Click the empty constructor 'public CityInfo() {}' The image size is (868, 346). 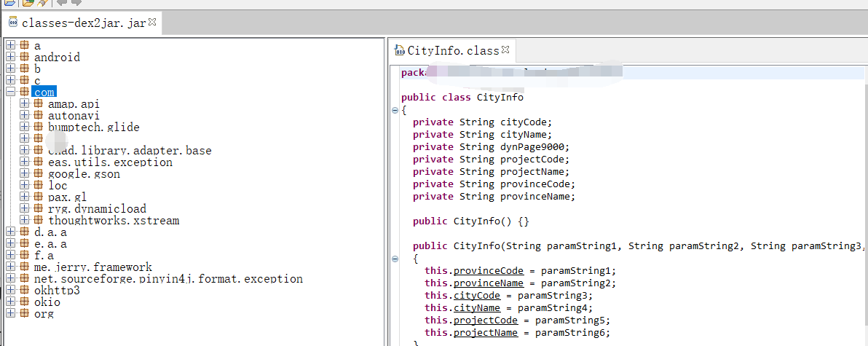471,221
